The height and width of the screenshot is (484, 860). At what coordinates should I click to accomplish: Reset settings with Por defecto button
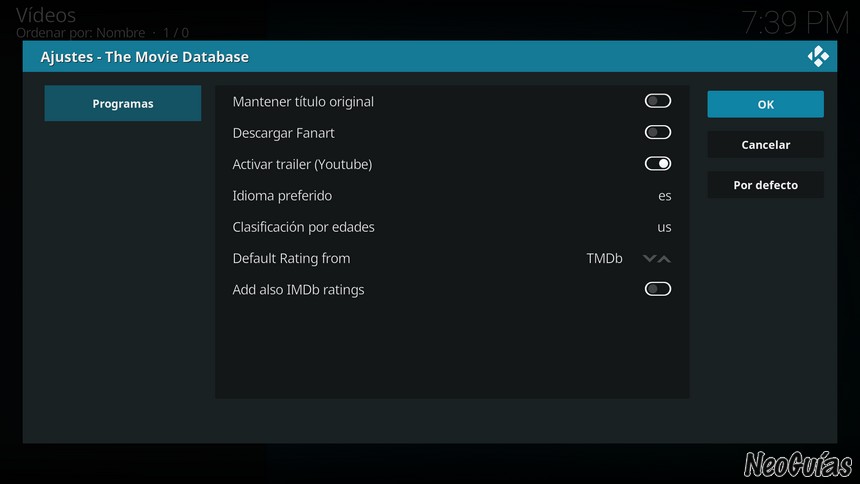[x=765, y=185]
